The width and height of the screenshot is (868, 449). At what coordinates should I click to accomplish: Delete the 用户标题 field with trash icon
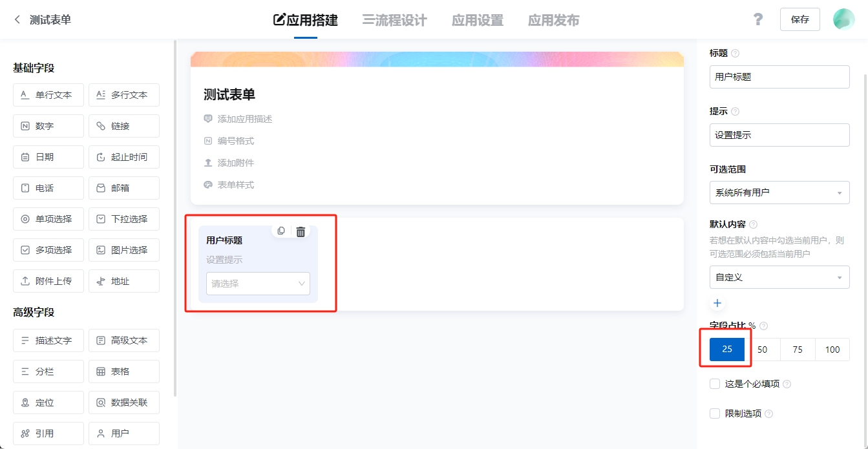(x=301, y=232)
